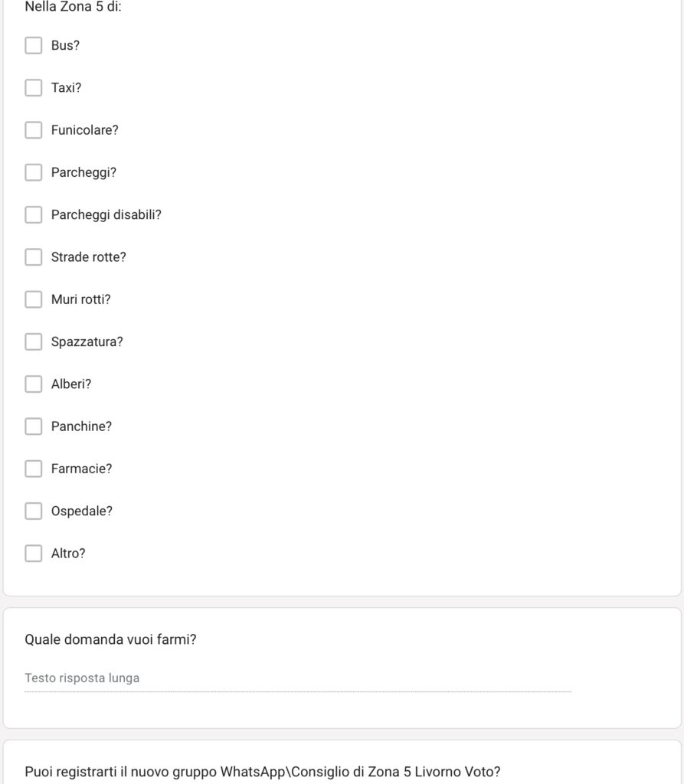The width and height of the screenshot is (684, 784).
Task: Select the Muri rotti? checkbox
Action: pyautogui.click(x=34, y=299)
